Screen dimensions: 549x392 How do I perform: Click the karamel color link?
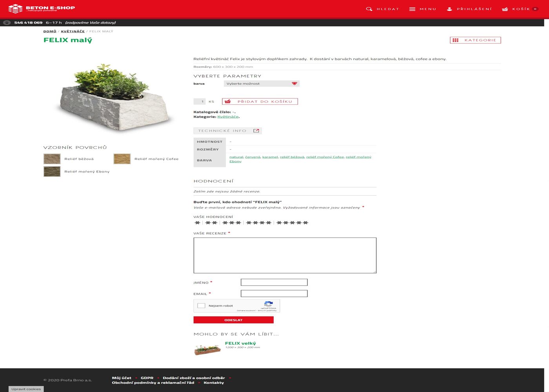click(270, 157)
